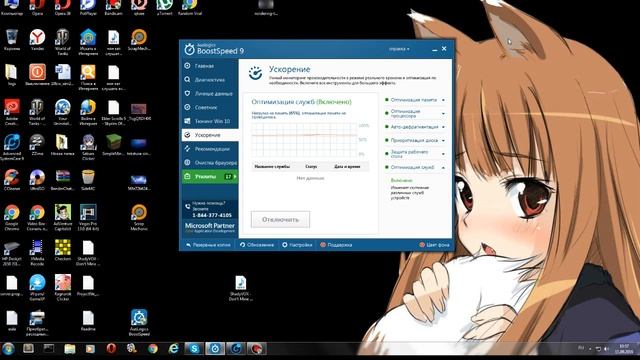The width and height of the screenshot is (640, 360).
Task: Open the Компьютер desktop icon
Action: click(x=11, y=7)
